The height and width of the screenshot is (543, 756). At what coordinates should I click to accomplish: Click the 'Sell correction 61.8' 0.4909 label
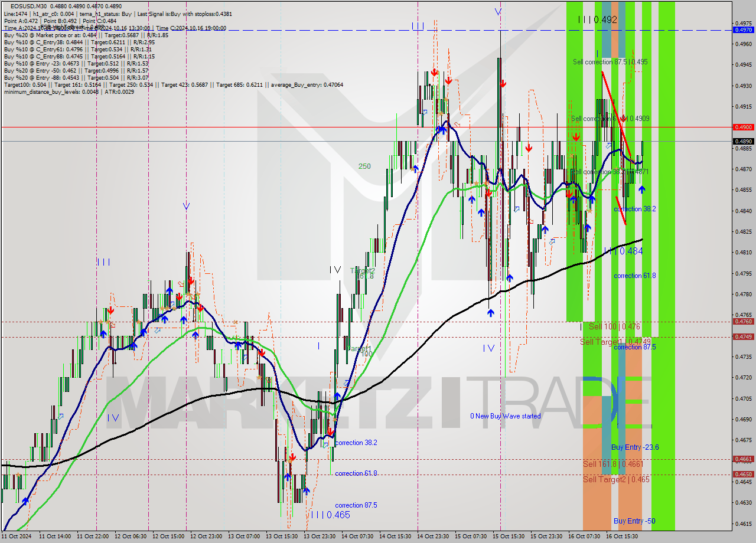(x=611, y=119)
